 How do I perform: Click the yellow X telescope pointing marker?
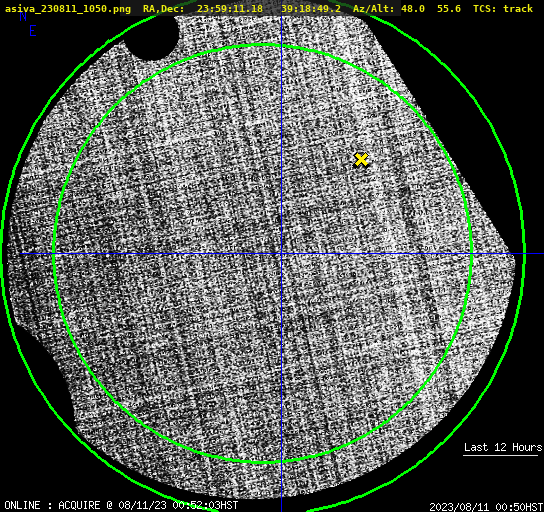(x=361, y=160)
